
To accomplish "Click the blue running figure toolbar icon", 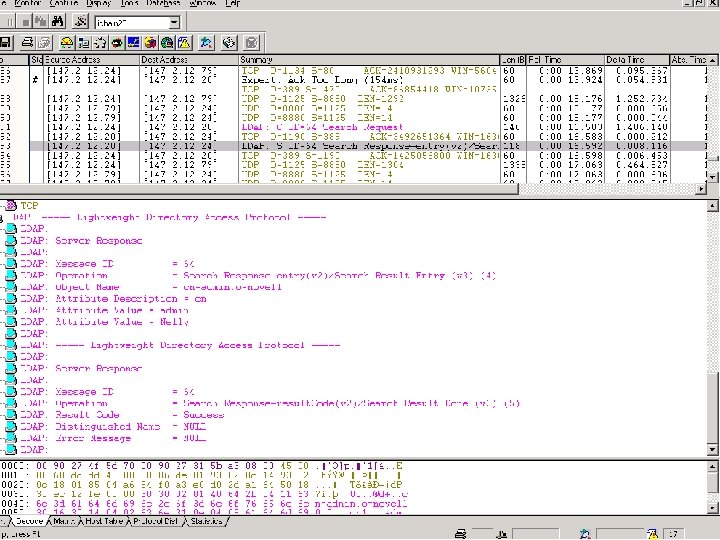I will point(205,42).
